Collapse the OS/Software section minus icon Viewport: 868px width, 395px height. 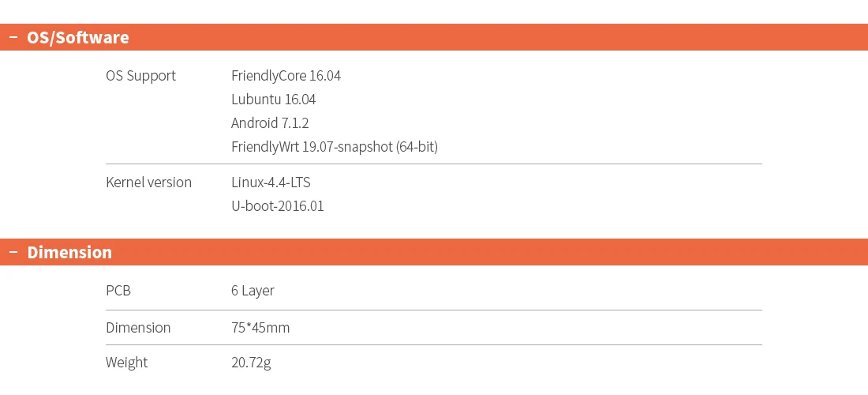click(13, 38)
